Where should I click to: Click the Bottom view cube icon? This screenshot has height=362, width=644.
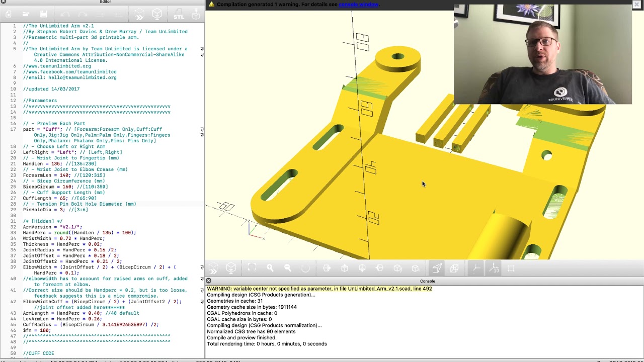tap(362, 268)
